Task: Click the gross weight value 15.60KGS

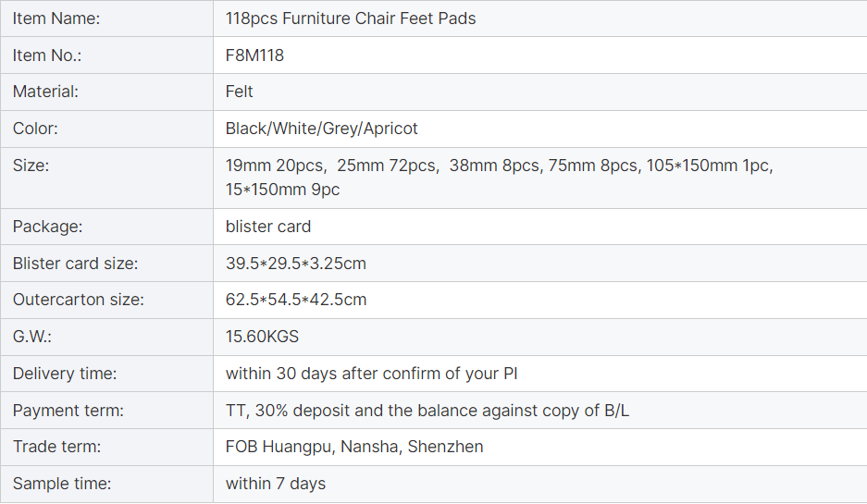Action: click(x=262, y=337)
